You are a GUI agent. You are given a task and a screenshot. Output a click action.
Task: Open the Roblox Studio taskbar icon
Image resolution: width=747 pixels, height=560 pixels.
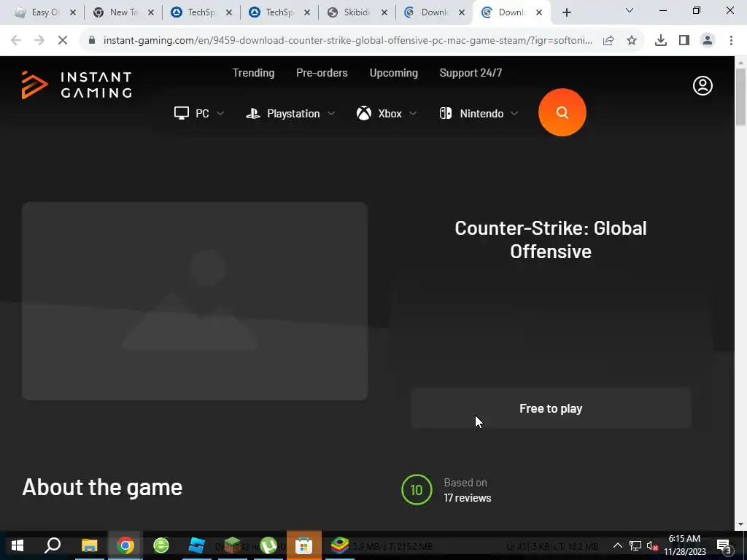197,545
